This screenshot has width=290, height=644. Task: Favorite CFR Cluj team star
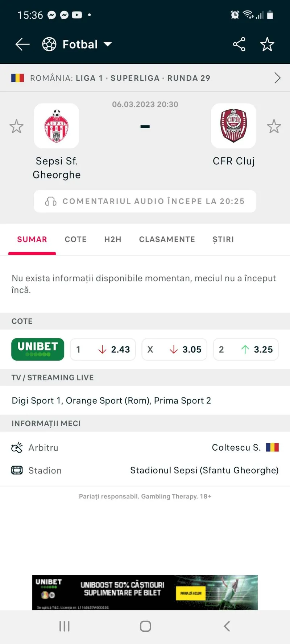coord(274,126)
